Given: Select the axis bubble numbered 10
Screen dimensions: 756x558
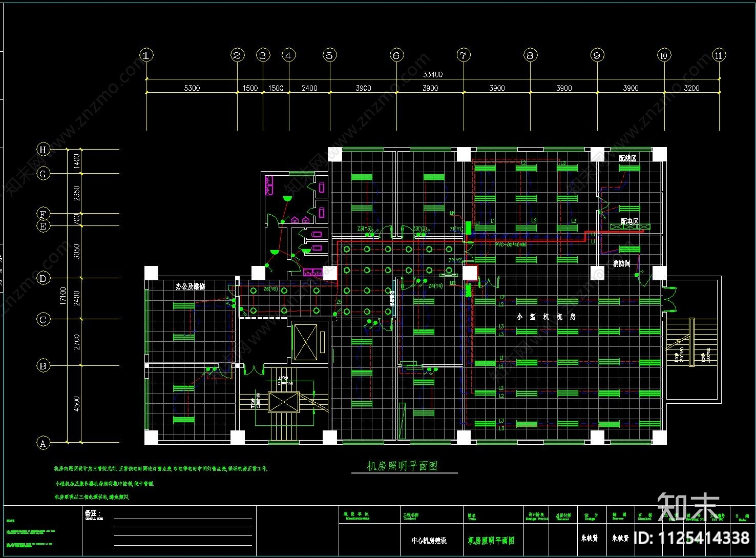Looking at the screenshot, I should click(x=664, y=55).
